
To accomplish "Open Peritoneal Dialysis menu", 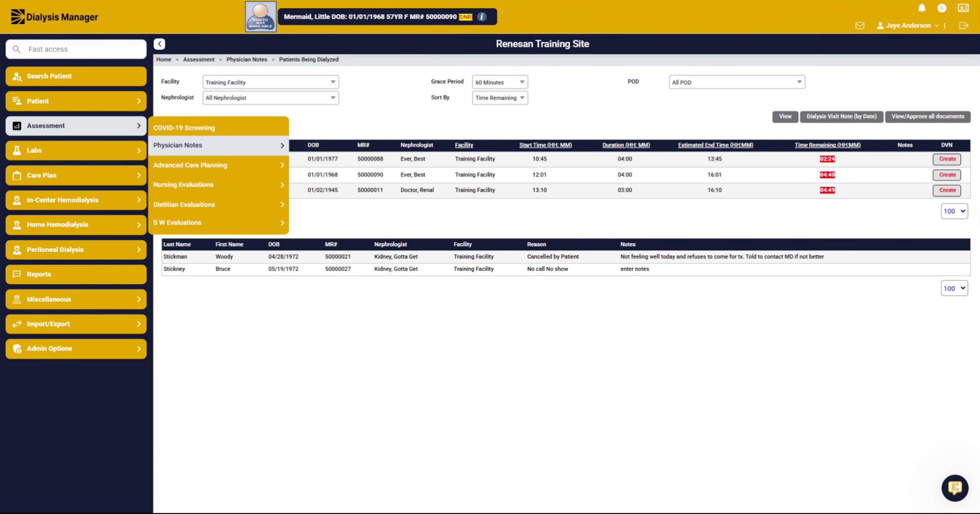I will 76,249.
